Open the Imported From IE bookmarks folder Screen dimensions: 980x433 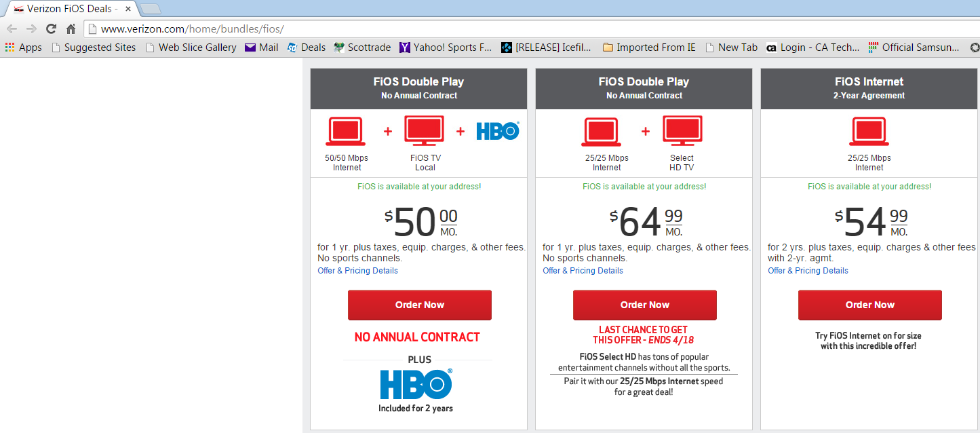(649, 48)
